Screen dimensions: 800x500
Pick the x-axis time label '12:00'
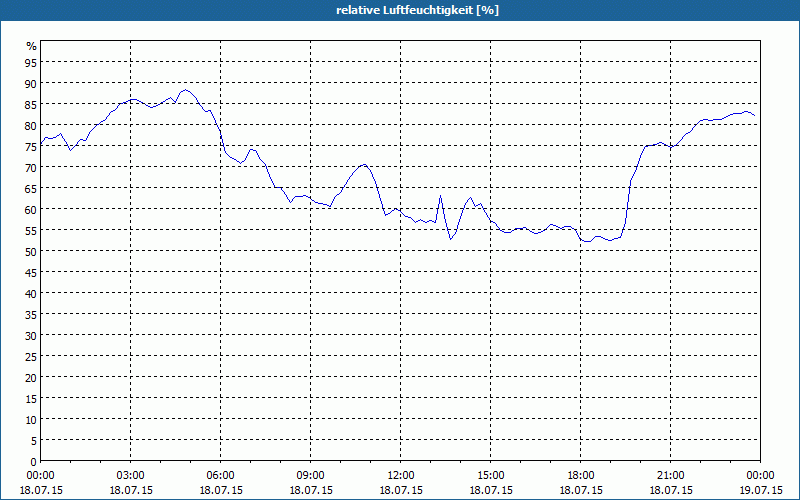coord(401,476)
